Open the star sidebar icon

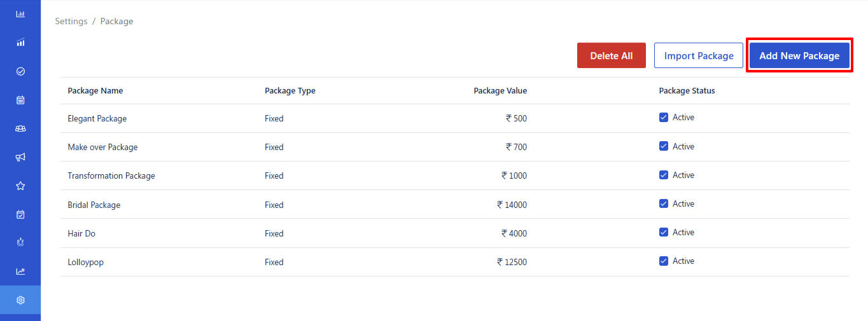click(x=20, y=186)
